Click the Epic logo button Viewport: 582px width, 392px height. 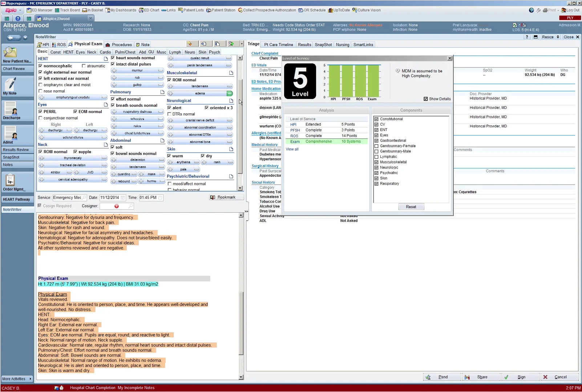coord(11,10)
